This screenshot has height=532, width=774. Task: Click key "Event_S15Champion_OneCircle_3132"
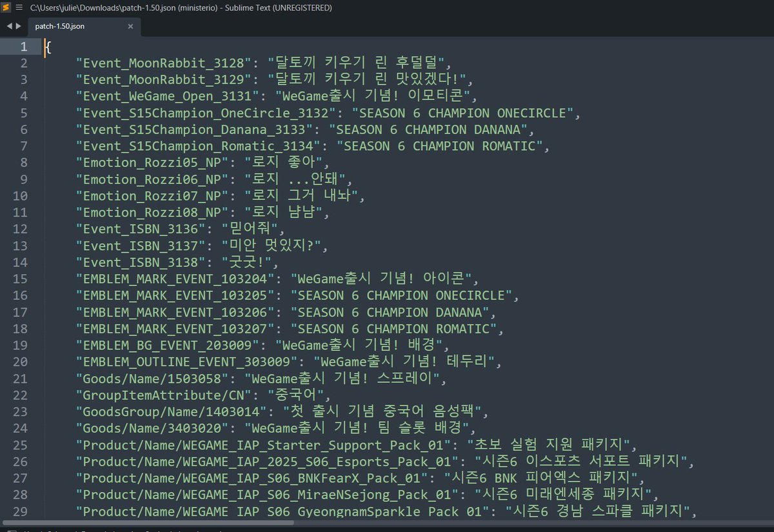[x=205, y=113]
